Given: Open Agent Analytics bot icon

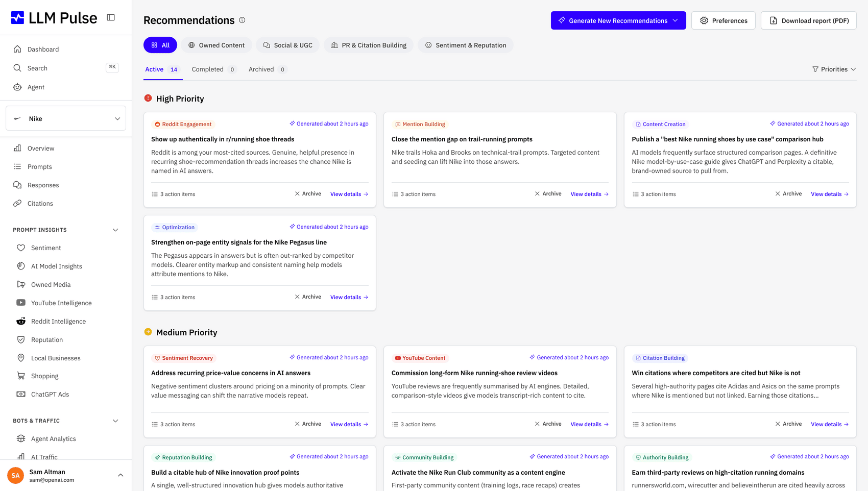Looking at the screenshot, I should (x=21, y=438).
